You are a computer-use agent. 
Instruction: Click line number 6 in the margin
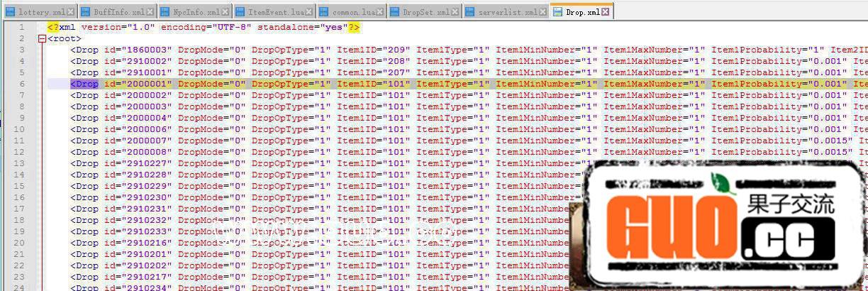[x=22, y=84]
